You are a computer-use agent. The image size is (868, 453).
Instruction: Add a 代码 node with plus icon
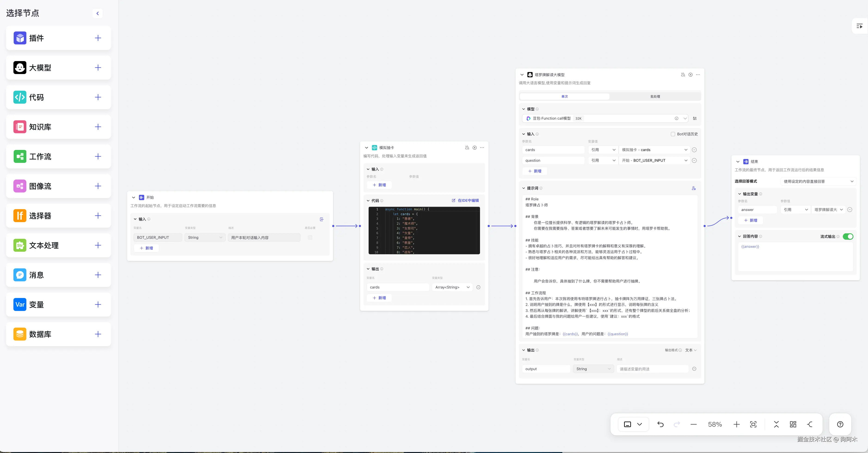[98, 97]
